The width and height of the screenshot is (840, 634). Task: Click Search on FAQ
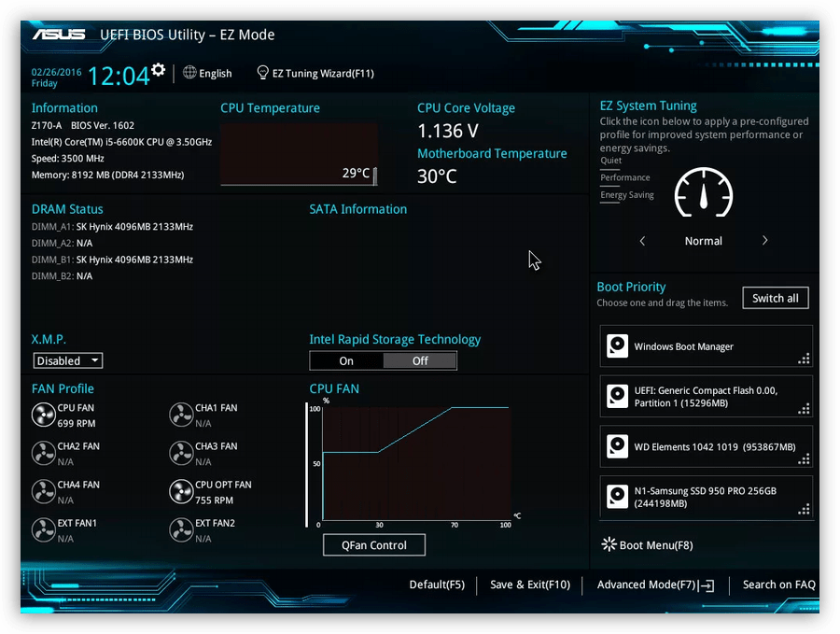779,585
